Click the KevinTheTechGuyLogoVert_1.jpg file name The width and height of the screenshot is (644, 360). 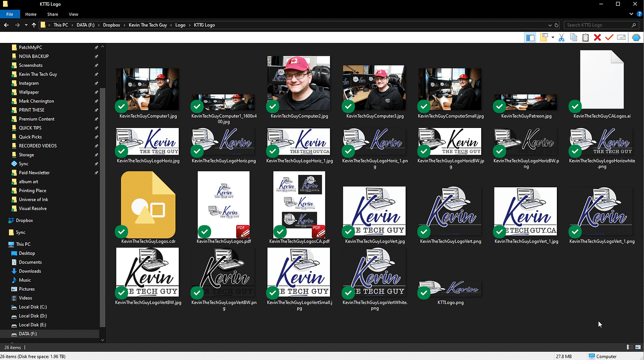click(x=526, y=241)
